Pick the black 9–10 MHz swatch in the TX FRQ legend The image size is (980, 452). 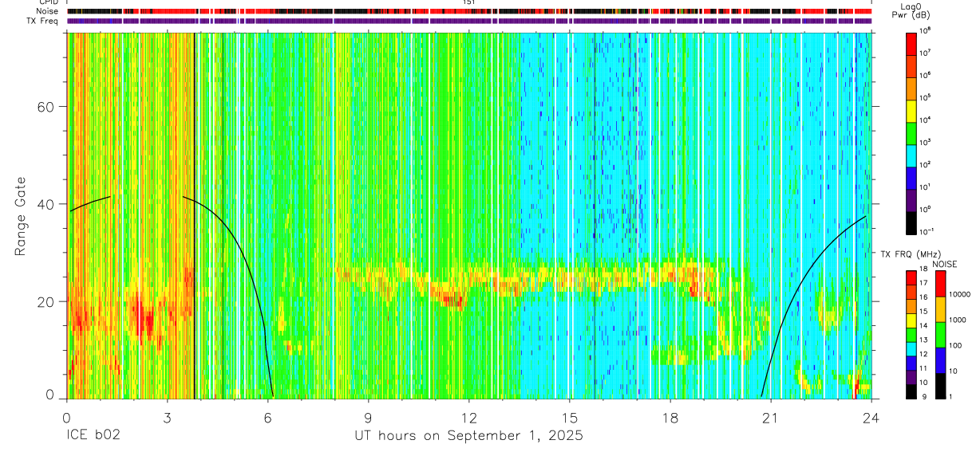[x=911, y=391]
